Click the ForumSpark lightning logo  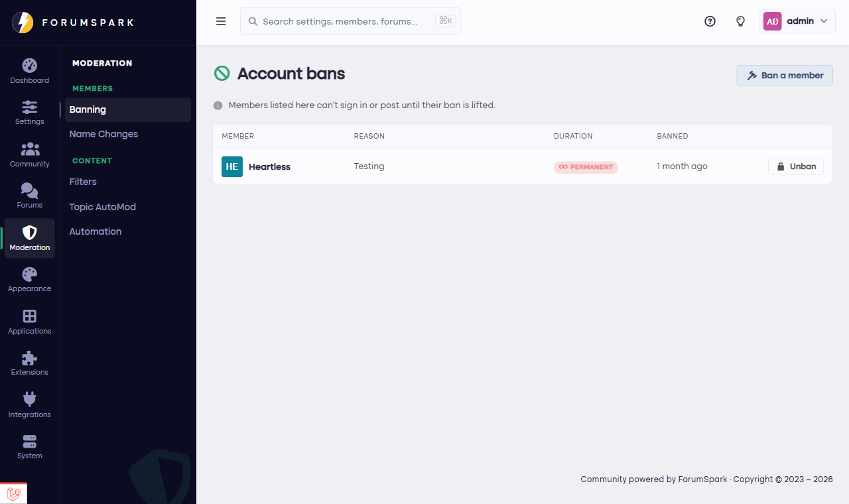(x=23, y=23)
